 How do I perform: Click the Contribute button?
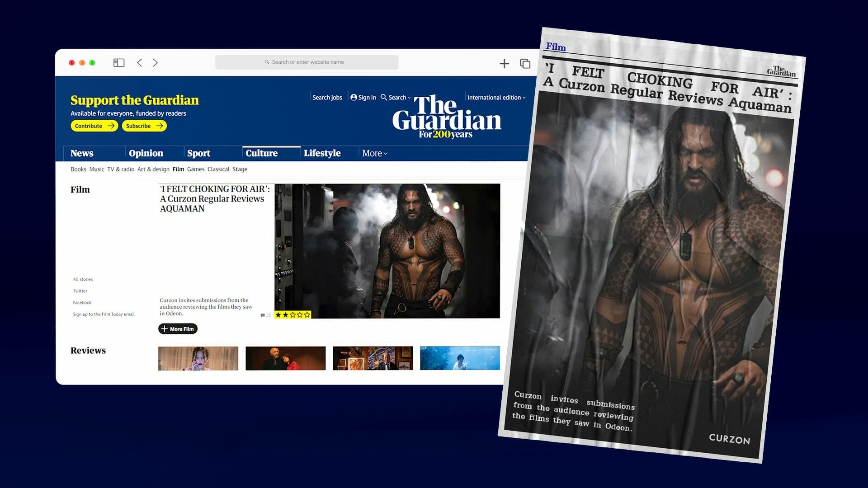pos(94,126)
